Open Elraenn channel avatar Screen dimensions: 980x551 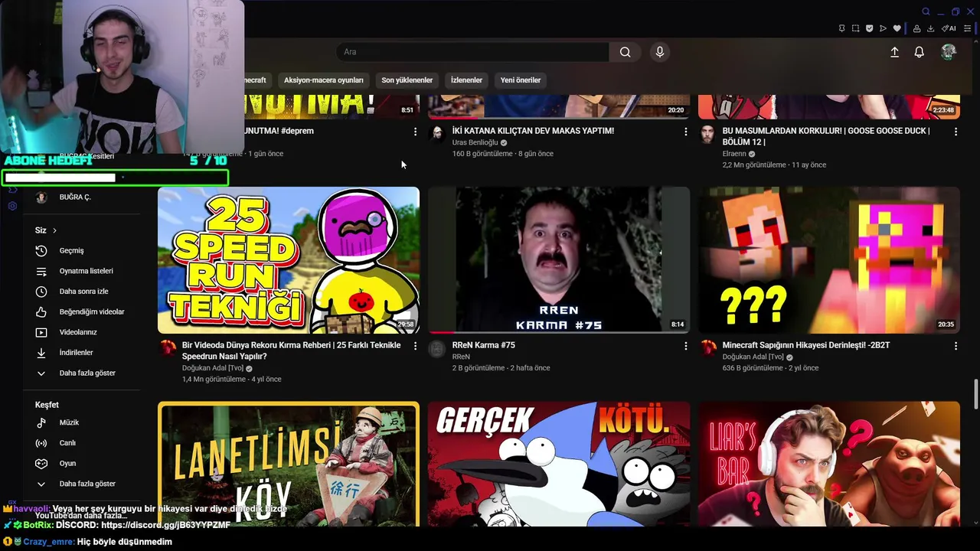click(707, 135)
